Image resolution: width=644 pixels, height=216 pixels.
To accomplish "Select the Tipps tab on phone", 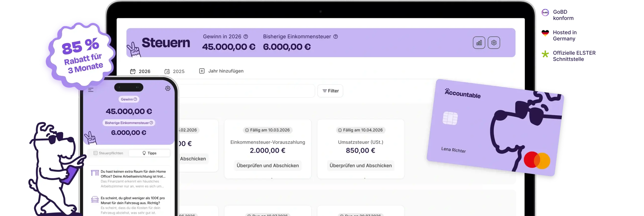I will 149,153.
